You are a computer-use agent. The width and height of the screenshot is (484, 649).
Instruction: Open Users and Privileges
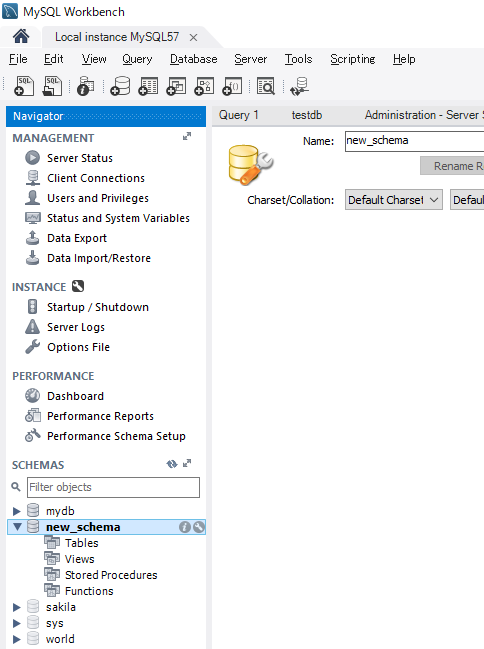pyautogui.click(x=98, y=198)
